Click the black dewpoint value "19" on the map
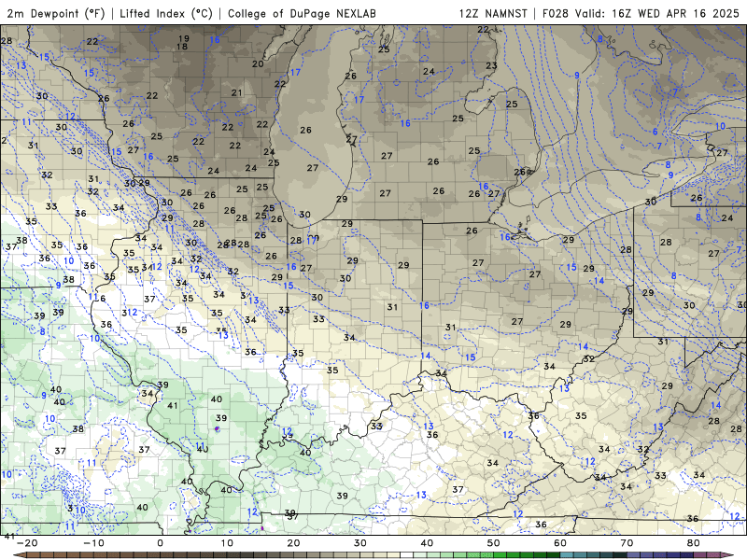This screenshot has width=747, height=560. (x=183, y=38)
